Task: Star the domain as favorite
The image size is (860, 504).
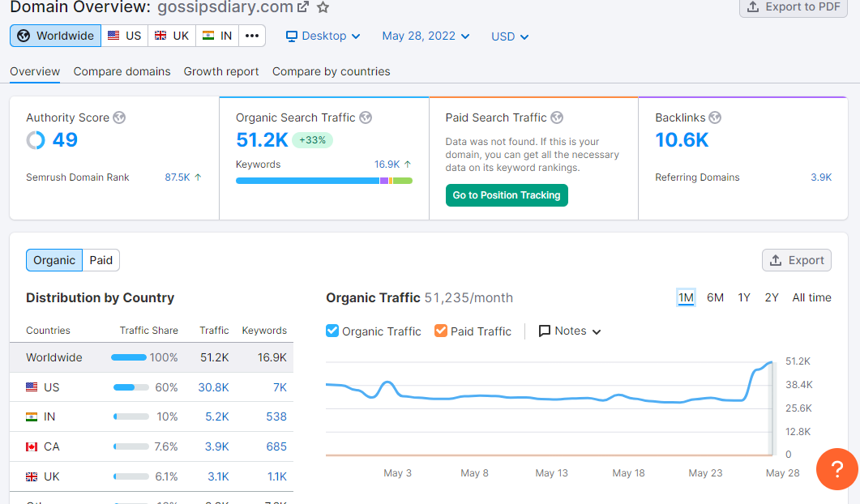Action: [323, 7]
